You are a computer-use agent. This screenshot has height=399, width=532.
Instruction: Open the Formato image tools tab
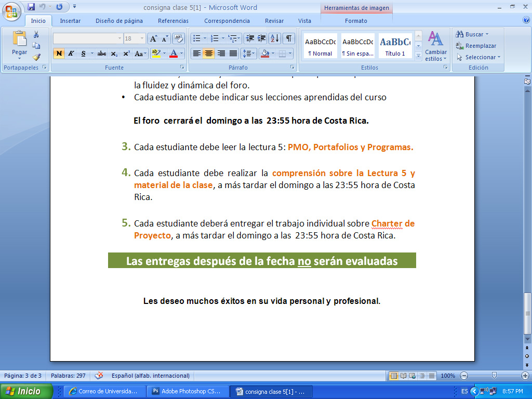click(x=356, y=21)
